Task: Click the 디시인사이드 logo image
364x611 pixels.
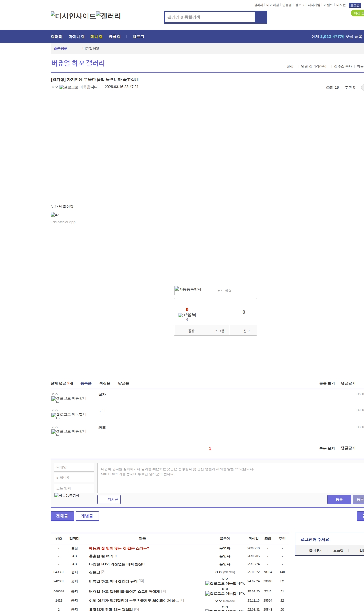Action: coord(73,16)
